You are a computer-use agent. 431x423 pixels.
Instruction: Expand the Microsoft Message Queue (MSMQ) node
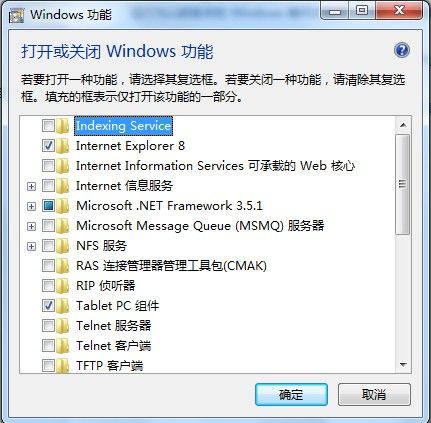click(x=31, y=226)
